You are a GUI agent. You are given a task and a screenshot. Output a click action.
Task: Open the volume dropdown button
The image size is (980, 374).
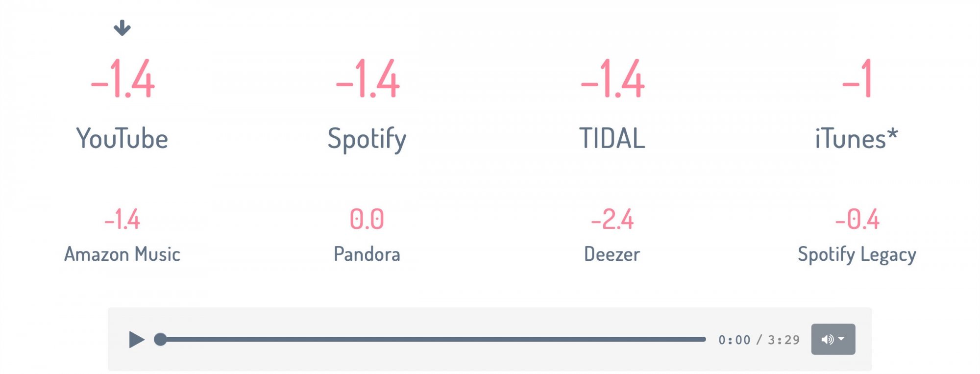(x=833, y=339)
